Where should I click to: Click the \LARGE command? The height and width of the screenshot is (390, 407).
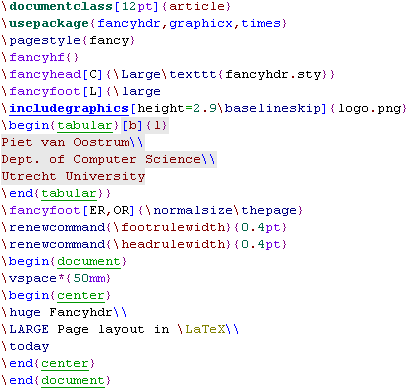coord(25,329)
